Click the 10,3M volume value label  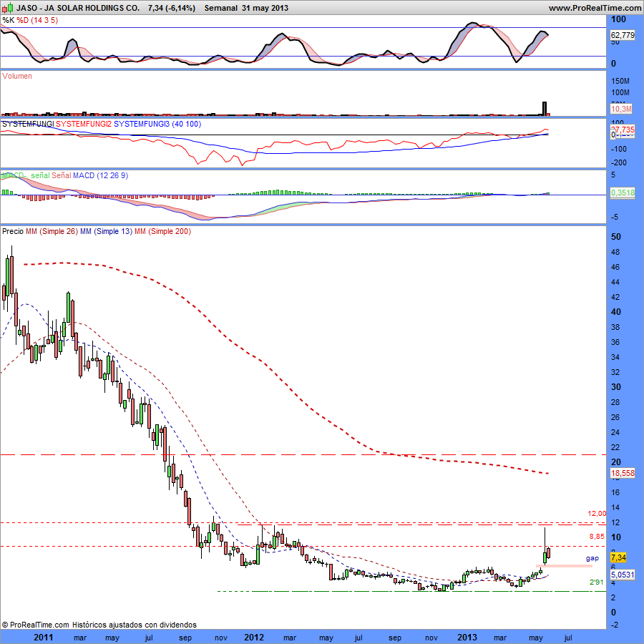(621, 109)
